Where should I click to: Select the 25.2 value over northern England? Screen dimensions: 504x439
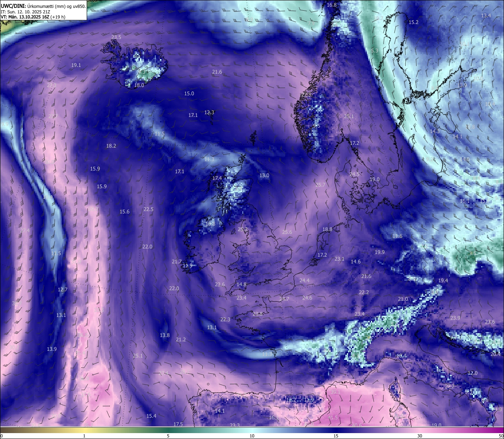tap(243, 230)
